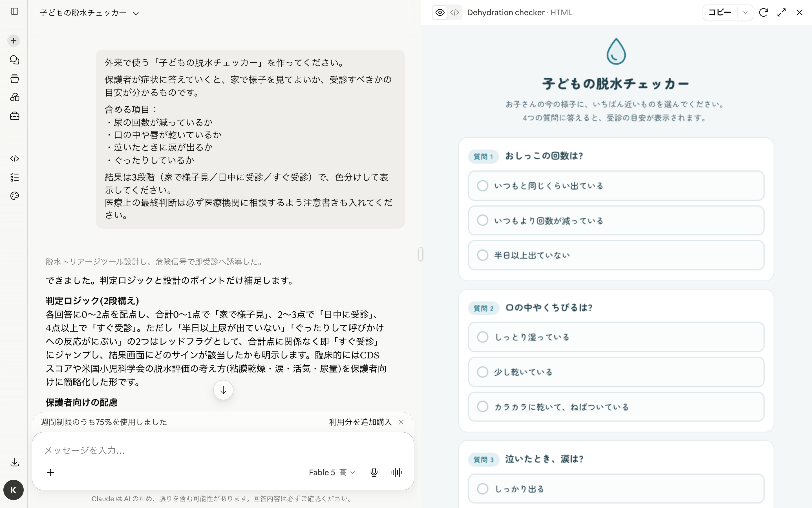Viewport: 812px width, 508px height.
Task: Dismiss the weekly limit usage banner
Action: click(401, 422)
